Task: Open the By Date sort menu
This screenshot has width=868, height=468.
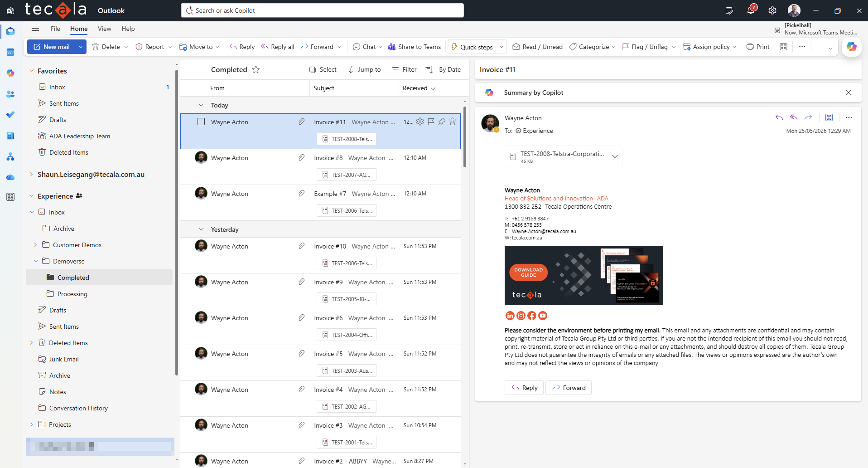Action: coord(444,69)
